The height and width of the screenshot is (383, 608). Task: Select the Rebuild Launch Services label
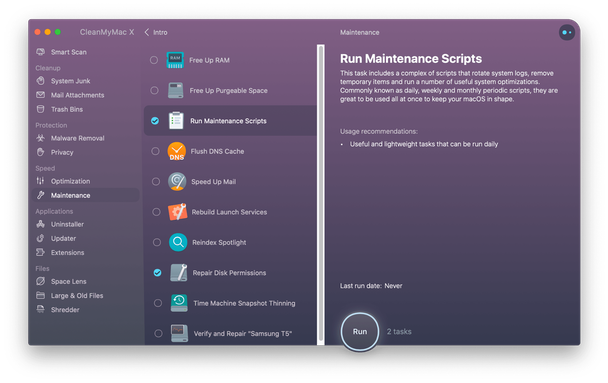[x=229, y=212]
